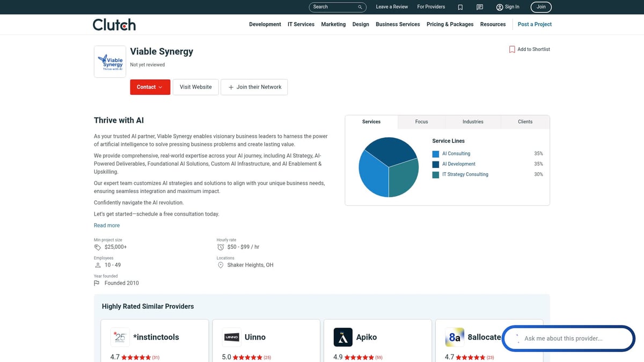
Task: Open the Business Services menu
Action: (398, 25)
